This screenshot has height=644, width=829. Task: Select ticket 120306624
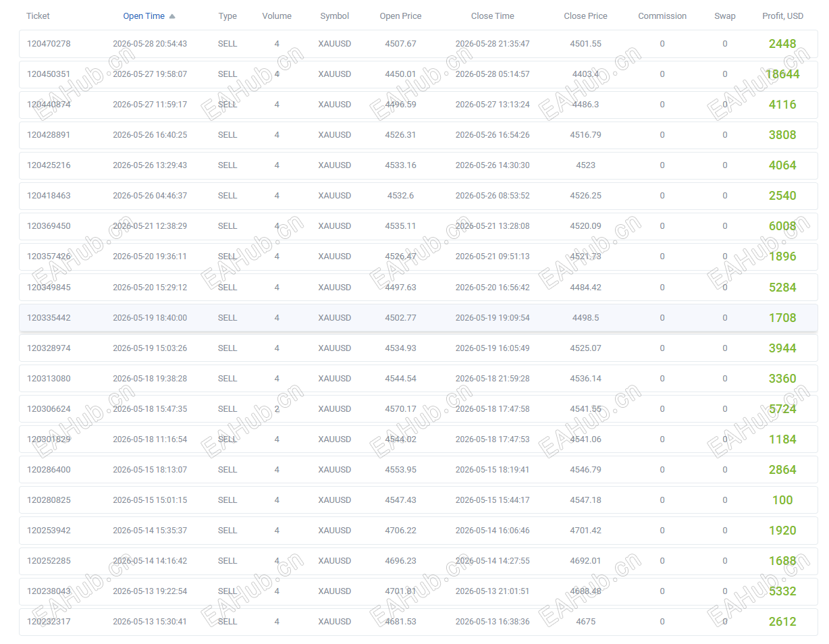pos(49,409)
